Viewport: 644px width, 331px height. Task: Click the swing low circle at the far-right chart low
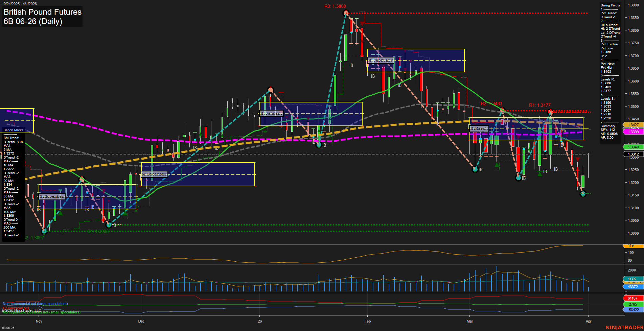(583, 194)
